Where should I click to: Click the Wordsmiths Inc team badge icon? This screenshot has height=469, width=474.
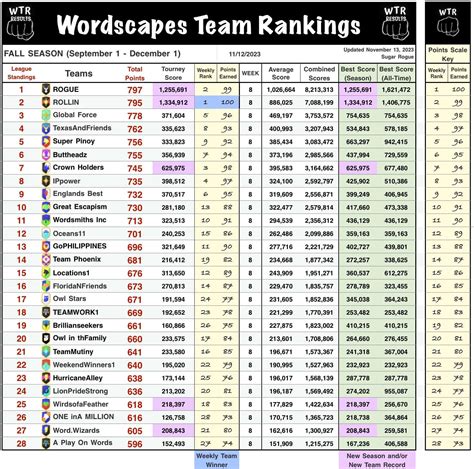(46, 220)
